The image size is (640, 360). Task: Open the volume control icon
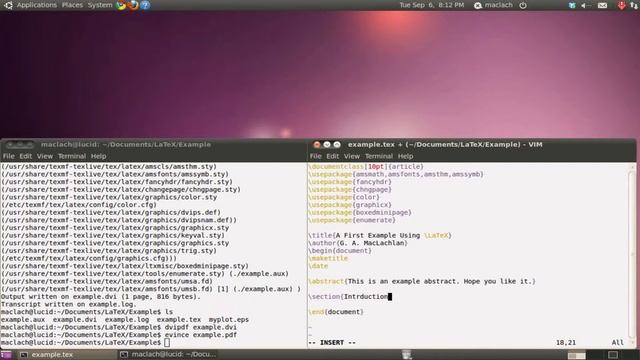point(586,5)
